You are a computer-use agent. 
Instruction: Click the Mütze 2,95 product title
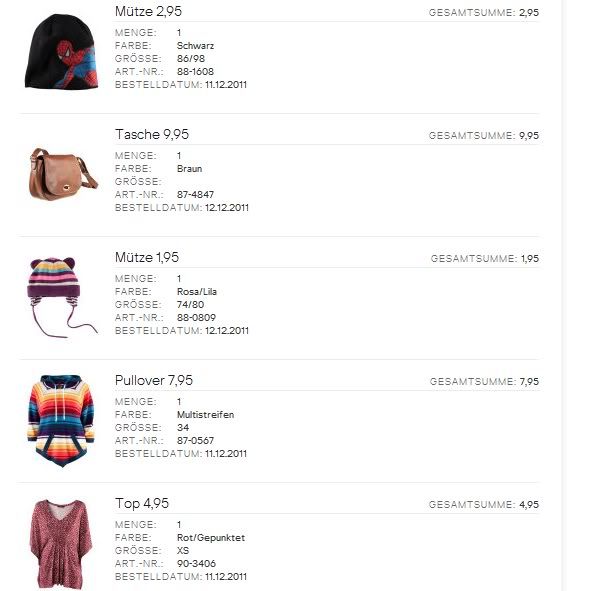149,11
